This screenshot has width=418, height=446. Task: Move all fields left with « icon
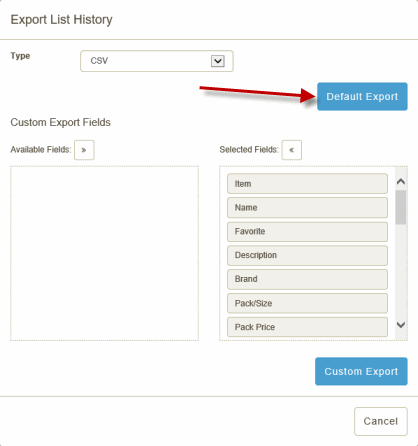click(x=292, y=150)
